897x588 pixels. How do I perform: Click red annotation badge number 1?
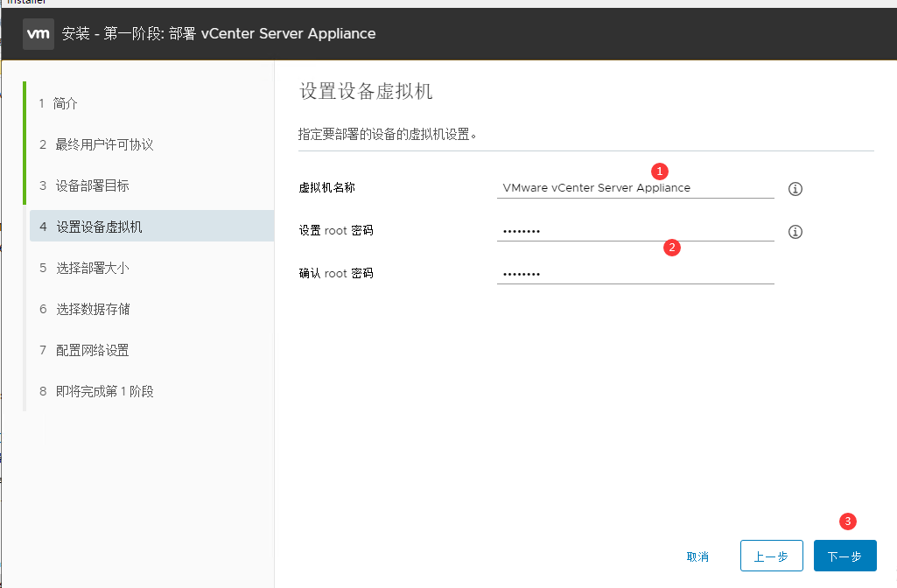661,170
